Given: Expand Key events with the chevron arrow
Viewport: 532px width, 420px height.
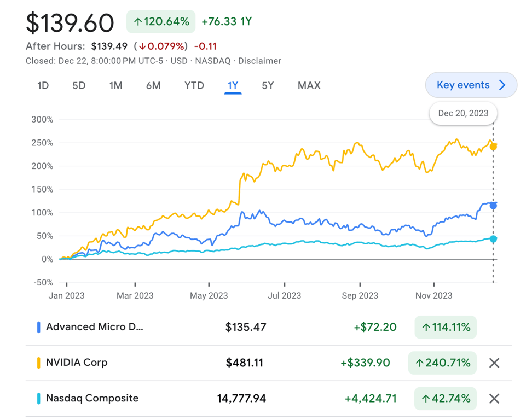Looking at the screenshot, I should 502,85.
